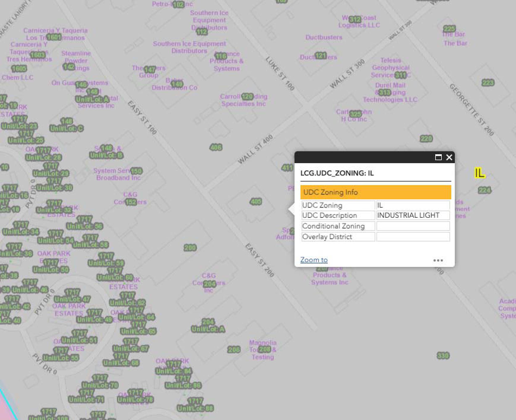
Task: Click the 406 address marker
Action: [216, 147]
